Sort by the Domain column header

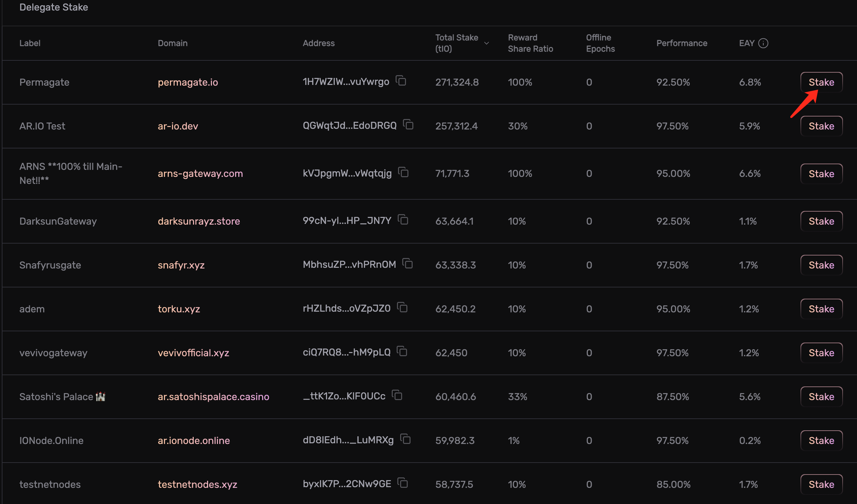(172, 43)
